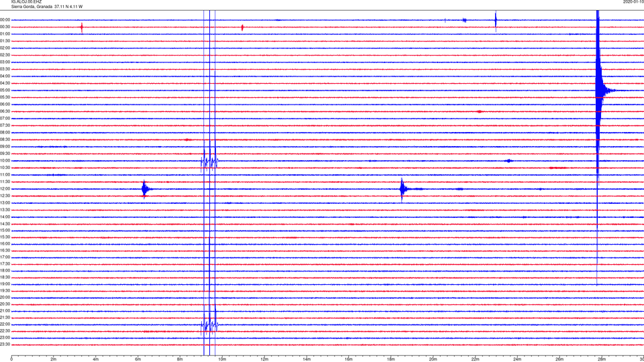Select the 01:00 trace time label
This screenshot has width=644, height=362.
tap(5, 34)
